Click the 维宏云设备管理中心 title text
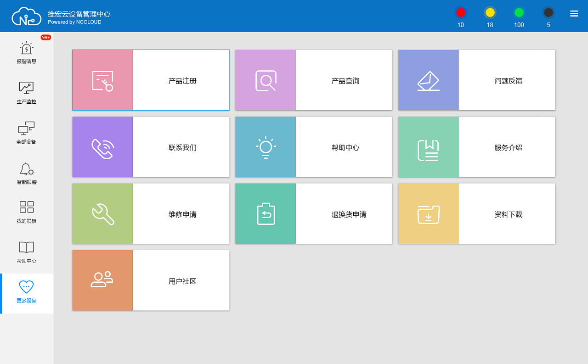Image resolution: width=588 pixels, height=364 pixels. [79, 14]
